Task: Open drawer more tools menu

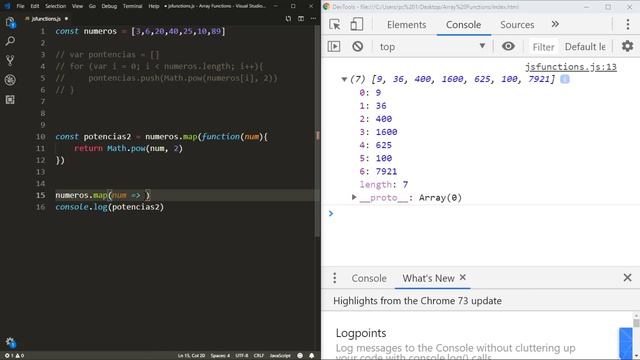Action: [335, 278]
